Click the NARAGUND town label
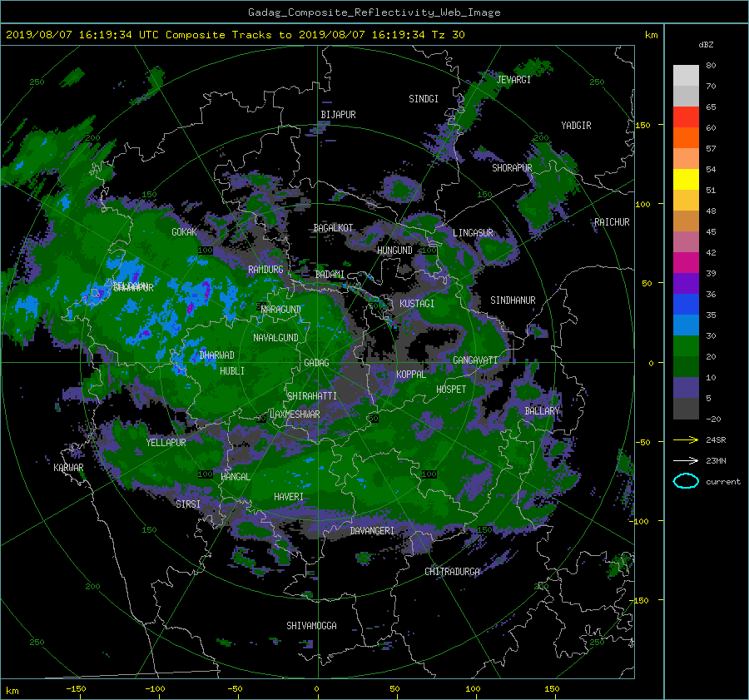This screenshot has height=700, width=749. (x=281, y=310)
